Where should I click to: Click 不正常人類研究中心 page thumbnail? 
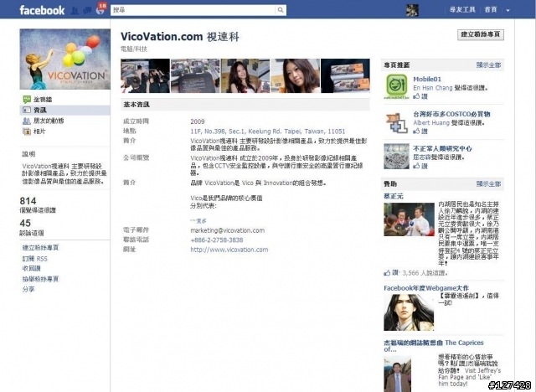point(396,156)
